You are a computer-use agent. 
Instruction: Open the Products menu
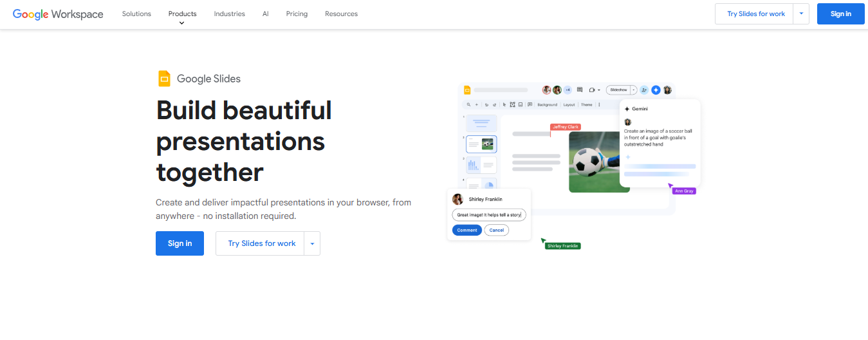(x=182, y=14)
